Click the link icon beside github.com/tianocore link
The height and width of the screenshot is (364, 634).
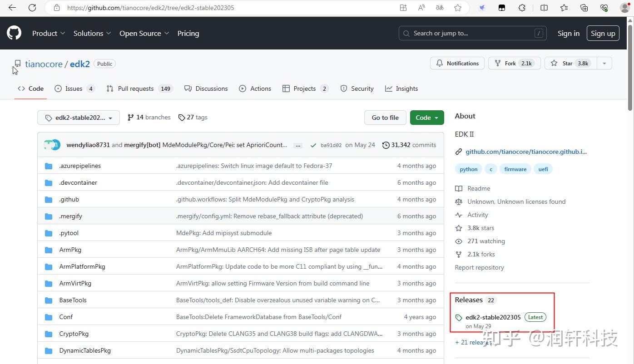point(459,152)
